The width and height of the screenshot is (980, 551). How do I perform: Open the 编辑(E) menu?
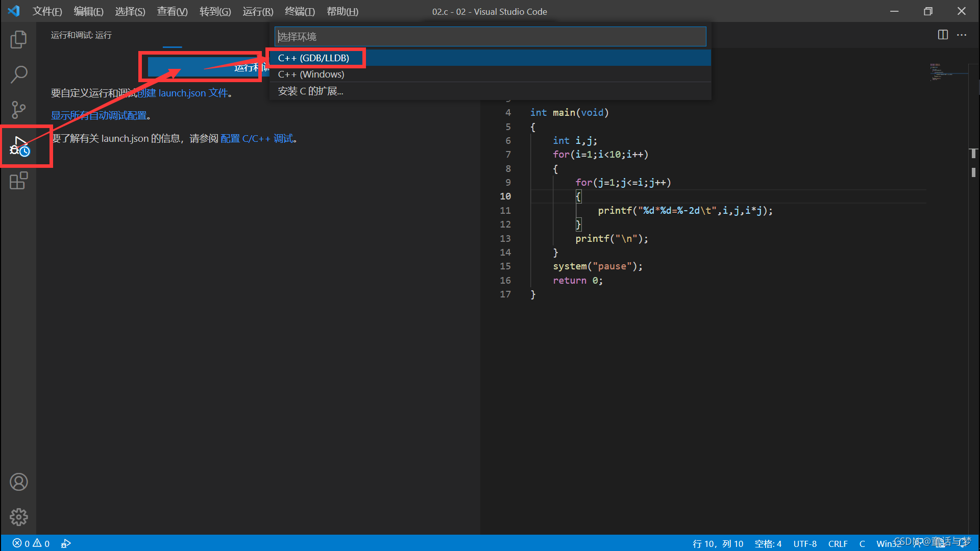pyautogui.click(x=89, y=11)
